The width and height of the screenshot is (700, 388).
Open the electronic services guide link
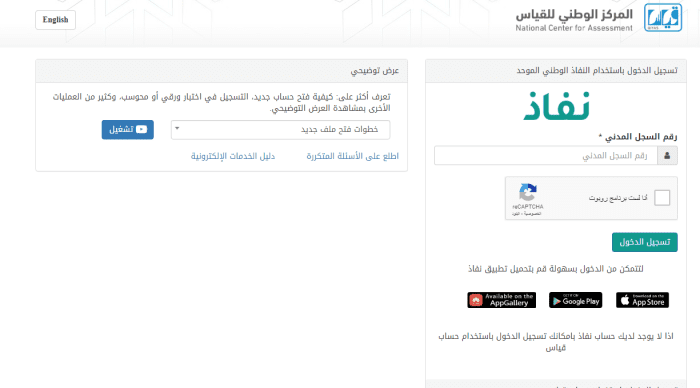tap(233, 156)
